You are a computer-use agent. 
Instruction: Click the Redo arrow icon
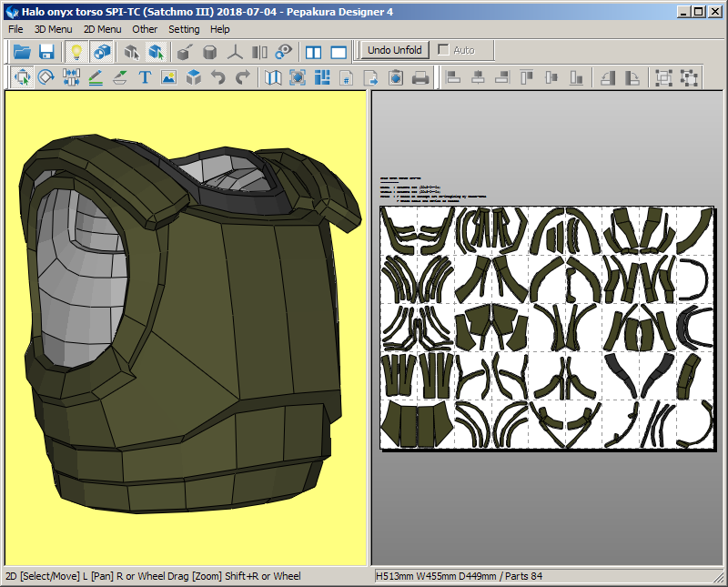(243, 77)
